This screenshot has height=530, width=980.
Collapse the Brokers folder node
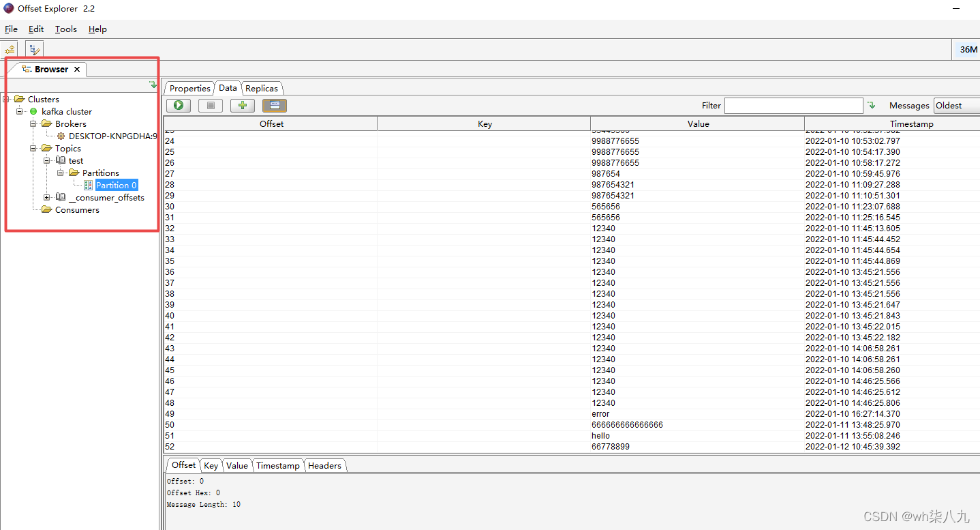[33, 123]
